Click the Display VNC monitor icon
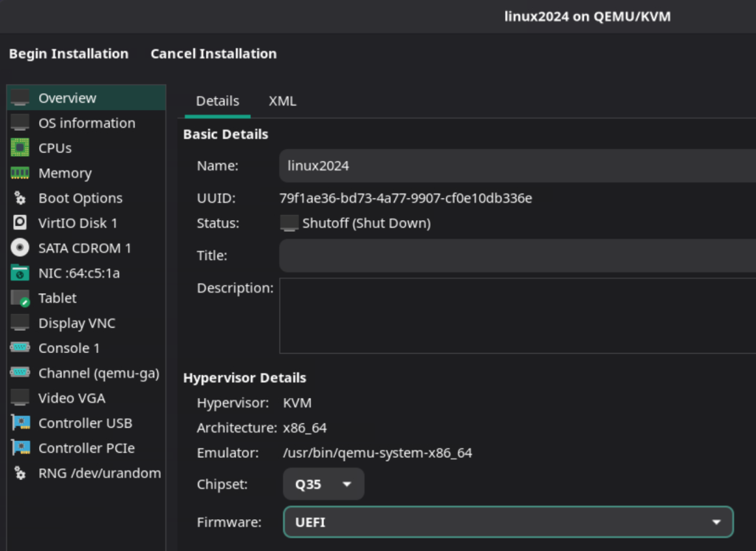The image size is (756, 551). (x=20, y=323)
